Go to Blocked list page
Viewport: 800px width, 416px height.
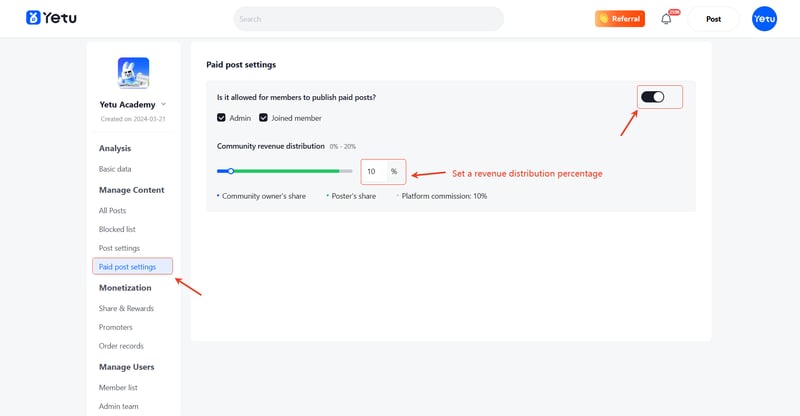(x=117, y=229)
